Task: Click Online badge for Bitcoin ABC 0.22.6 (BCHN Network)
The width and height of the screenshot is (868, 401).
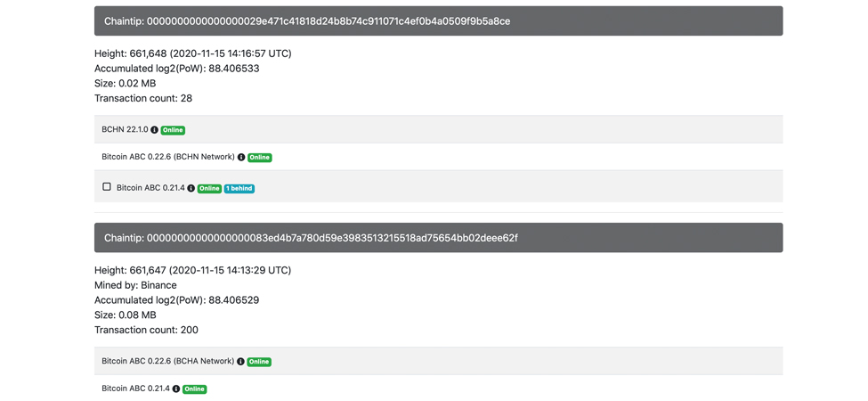Action: [259, 158]
